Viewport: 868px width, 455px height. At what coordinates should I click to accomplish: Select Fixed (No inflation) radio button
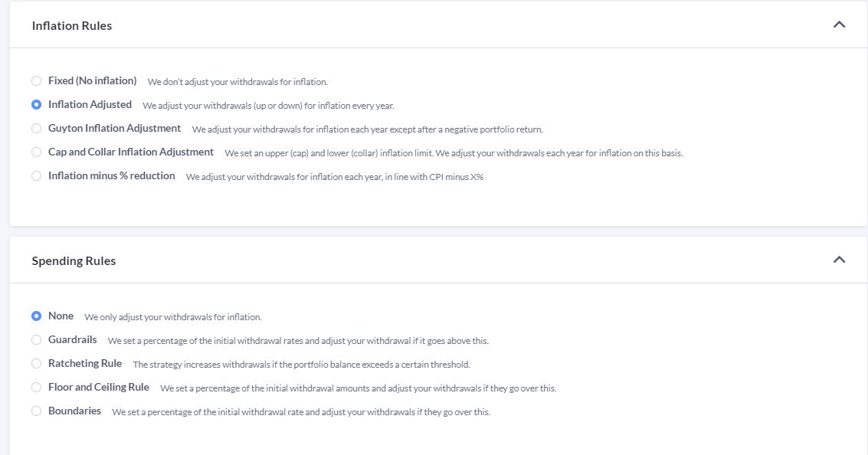[36, 80]
